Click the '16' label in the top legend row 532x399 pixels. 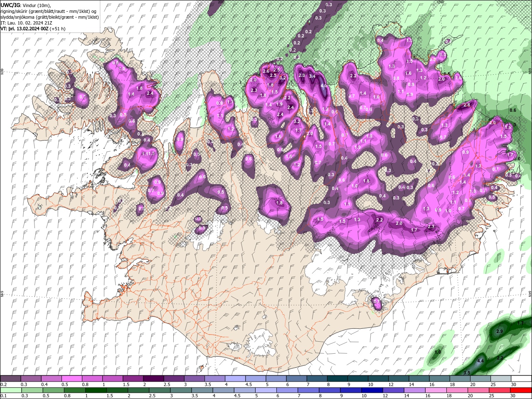[x=432, y=384]
